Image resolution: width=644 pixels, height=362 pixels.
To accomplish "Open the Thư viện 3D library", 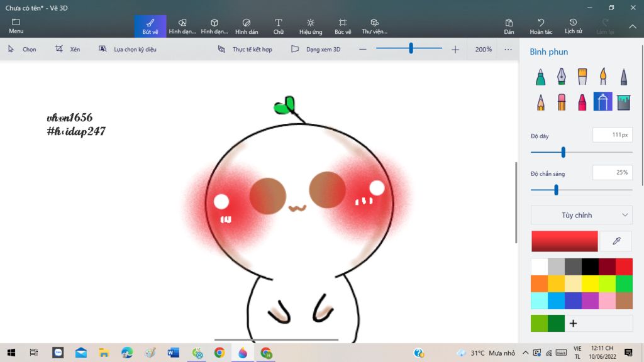I will tap(375, 26).
